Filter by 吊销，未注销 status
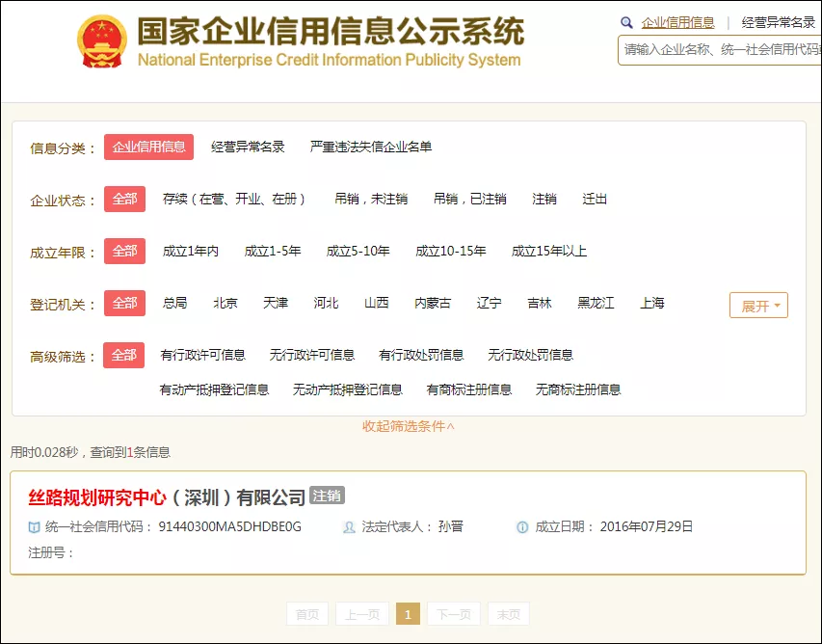This screenshot has width=822, height=644. (371, 200)
